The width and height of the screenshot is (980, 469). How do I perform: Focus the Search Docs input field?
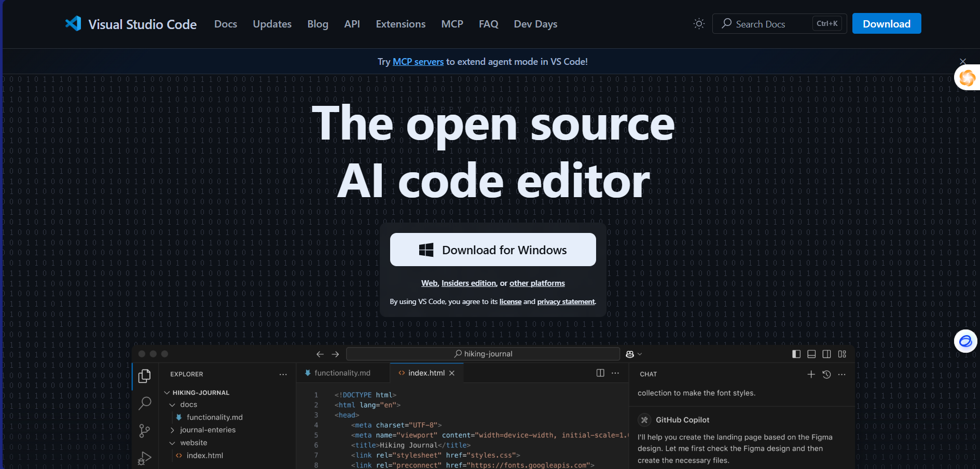(780, 23)
